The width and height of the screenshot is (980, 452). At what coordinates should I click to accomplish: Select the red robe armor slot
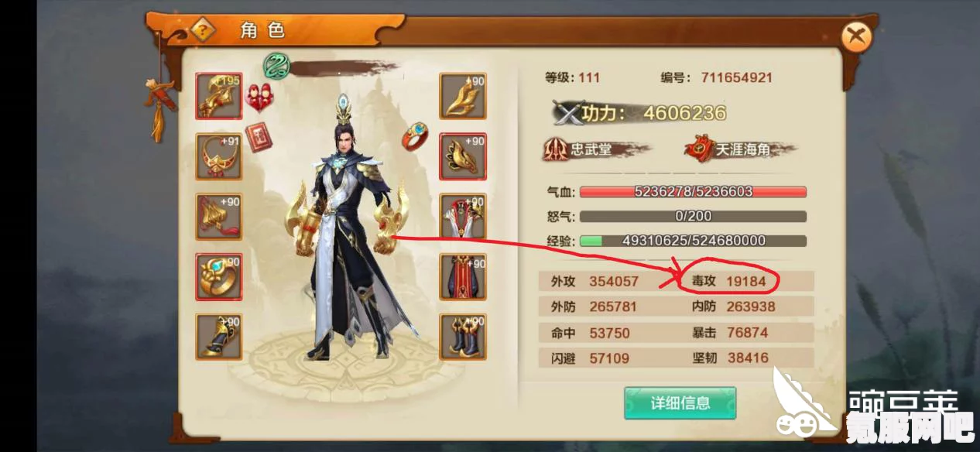(463, 276)
